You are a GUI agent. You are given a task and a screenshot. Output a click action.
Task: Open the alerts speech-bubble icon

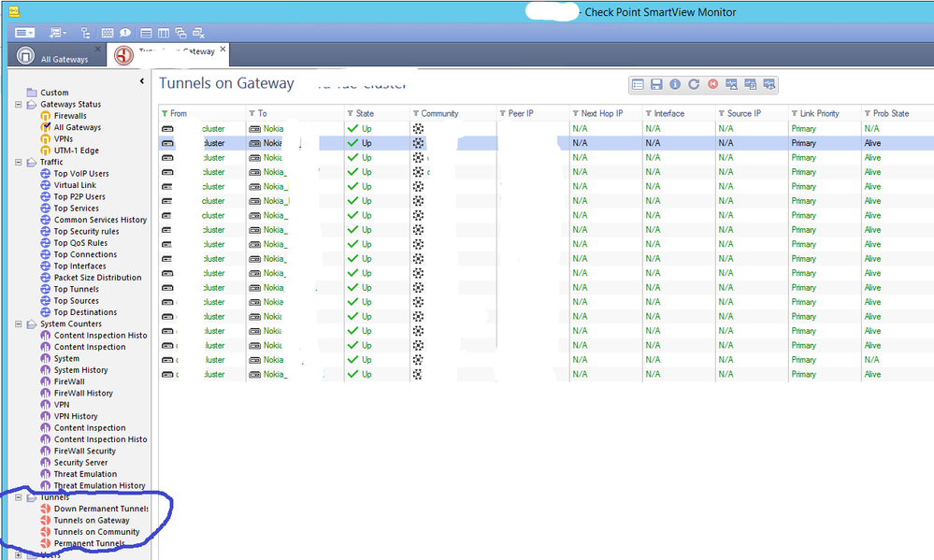tap(125, 33)
